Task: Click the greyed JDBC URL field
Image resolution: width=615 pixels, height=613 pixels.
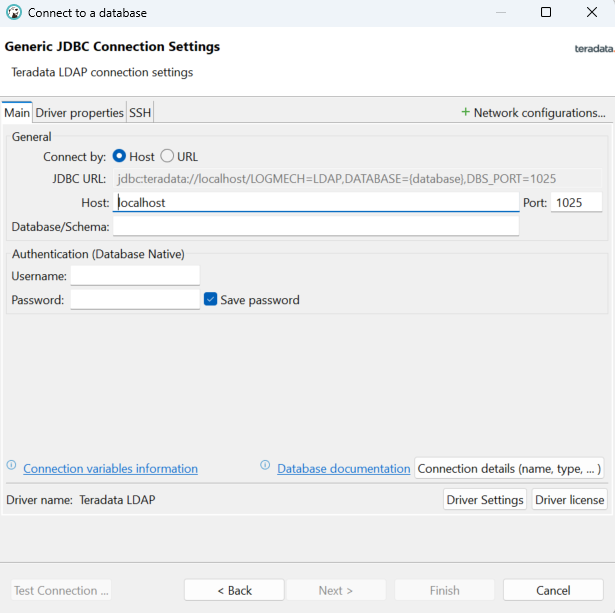Action: coord(357,178)
